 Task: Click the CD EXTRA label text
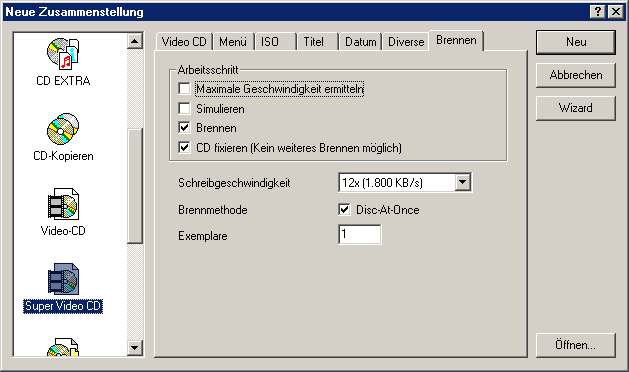point(63,81)
